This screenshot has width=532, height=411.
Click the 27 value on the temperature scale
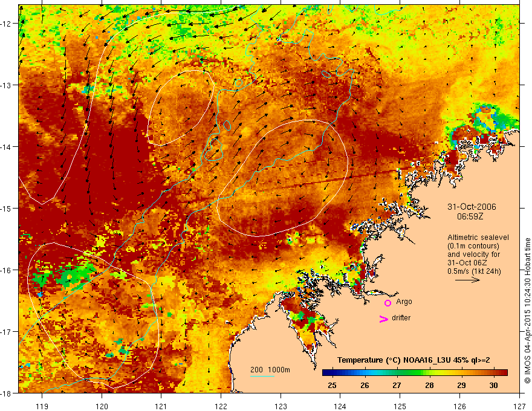(x=397, y=385)
